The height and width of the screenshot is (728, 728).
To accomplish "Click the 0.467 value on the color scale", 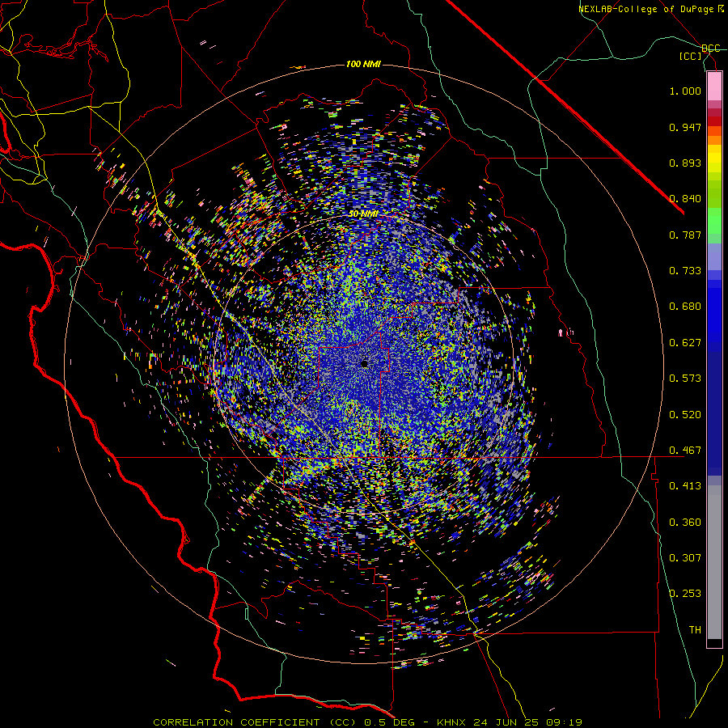I will [685, 451].
